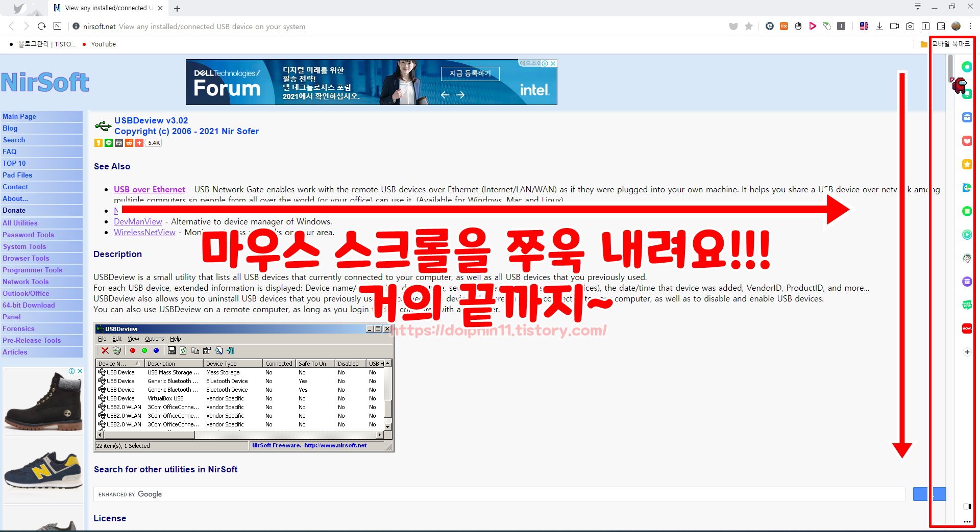Open the FAQ menu item

point(42,151)
